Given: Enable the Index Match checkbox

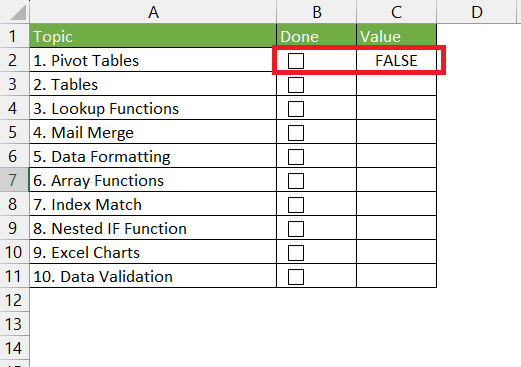Looking at the screenshot, I should pos(296,205).
